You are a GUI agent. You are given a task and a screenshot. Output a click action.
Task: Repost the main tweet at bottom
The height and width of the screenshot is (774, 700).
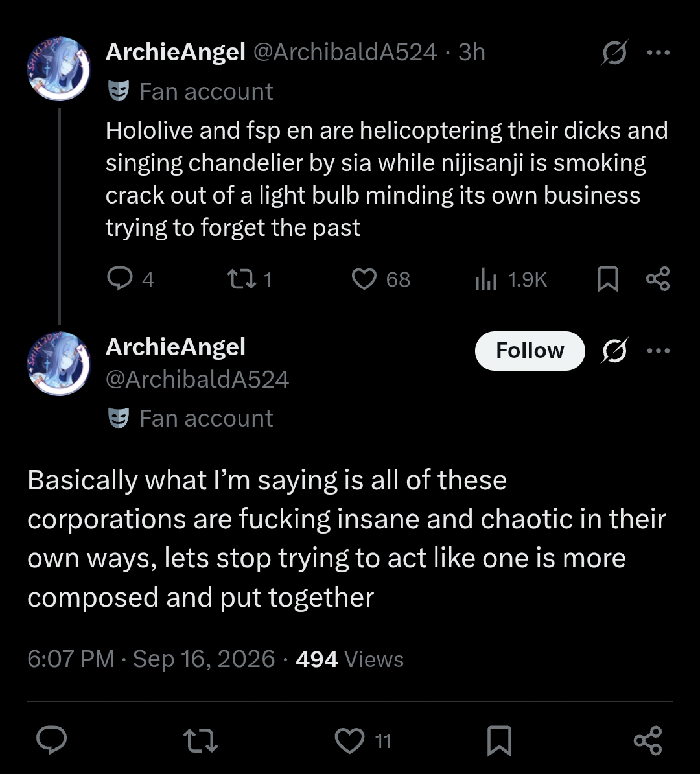point(200,741)
